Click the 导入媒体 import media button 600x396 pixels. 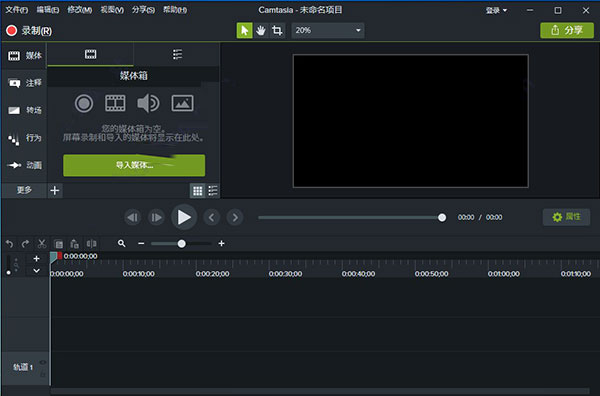[134, 165]
